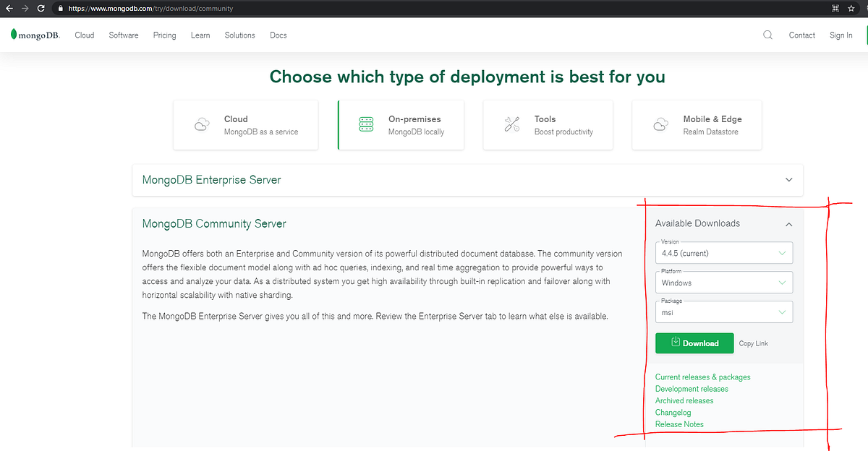Open Docs in the navigation bar
This screenshot has height=451, width=868.
coord(278,35)
